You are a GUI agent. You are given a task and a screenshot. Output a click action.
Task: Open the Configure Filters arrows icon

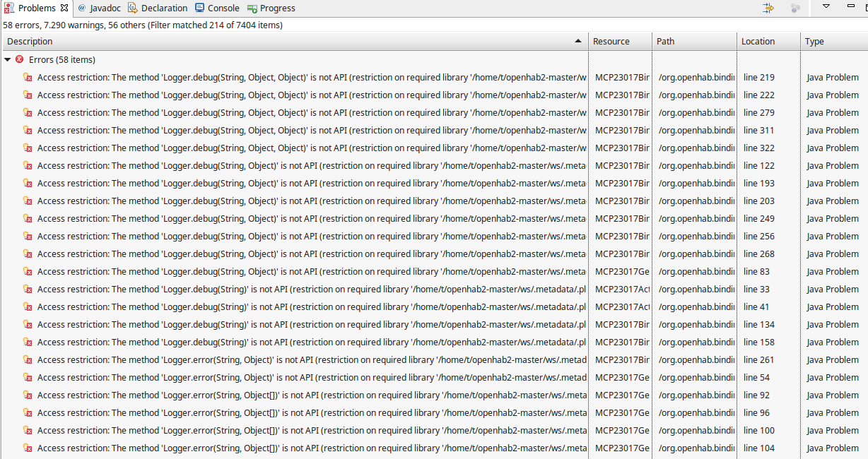[x=768, y=8]
